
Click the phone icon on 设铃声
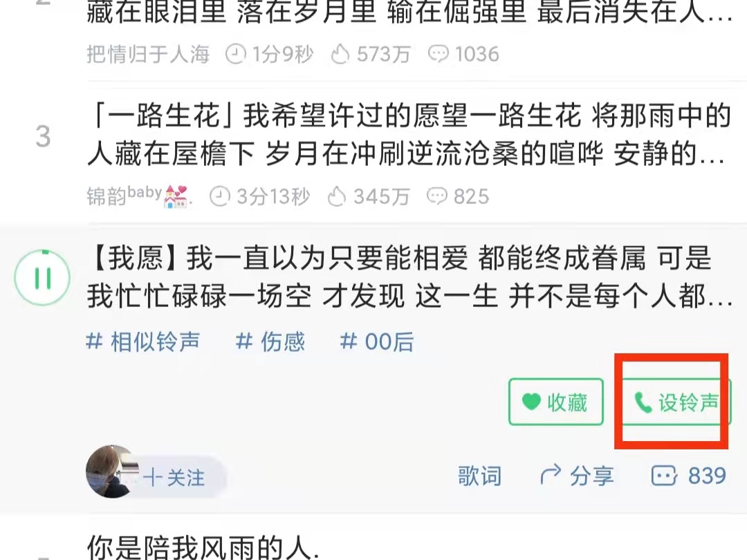coord(643,403)
